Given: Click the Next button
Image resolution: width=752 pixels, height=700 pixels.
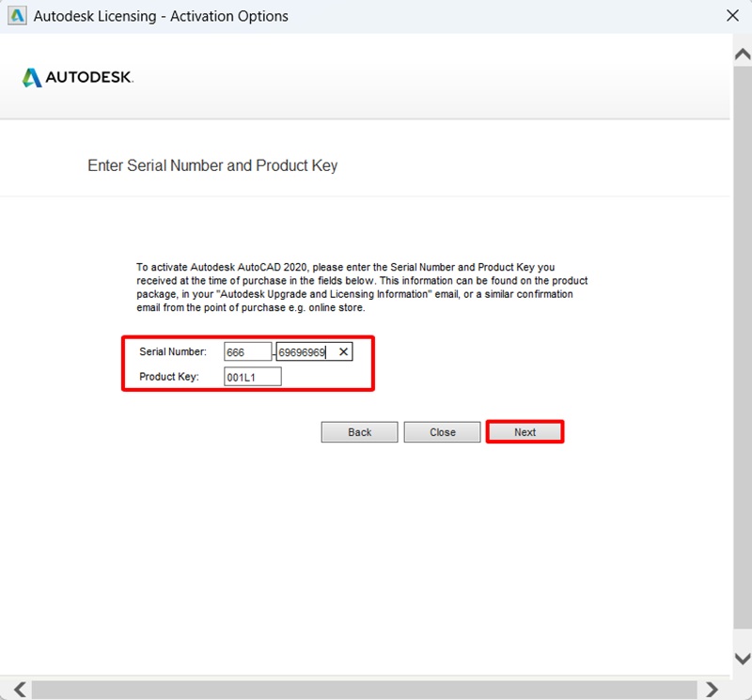Looking at the screenshot, I should click(525, 432).
